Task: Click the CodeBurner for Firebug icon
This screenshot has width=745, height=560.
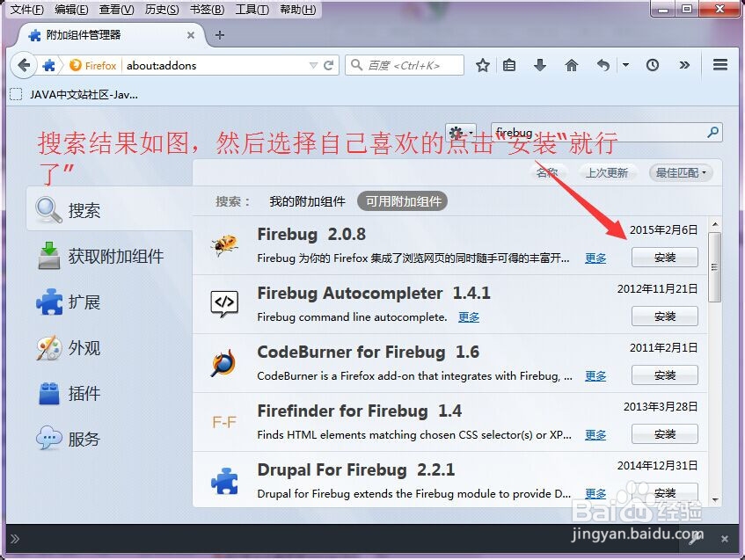Action: point(223,363)
